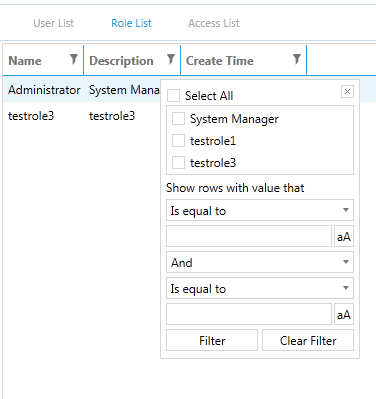
Task: Check the testrole1 checkbox
Action: (x=178, y=141)
